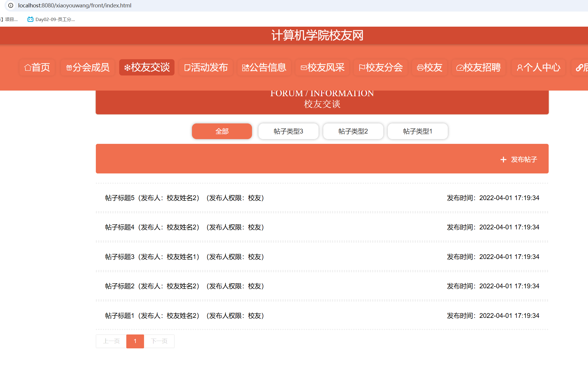
Task: Open the Day02-09-员工分... bookmark
Action: 51,19
